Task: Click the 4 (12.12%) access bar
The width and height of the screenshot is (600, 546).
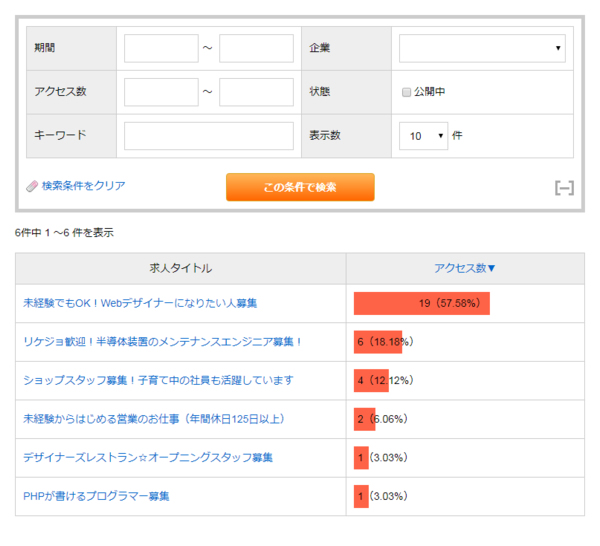Action: click(x=371, y=380)
